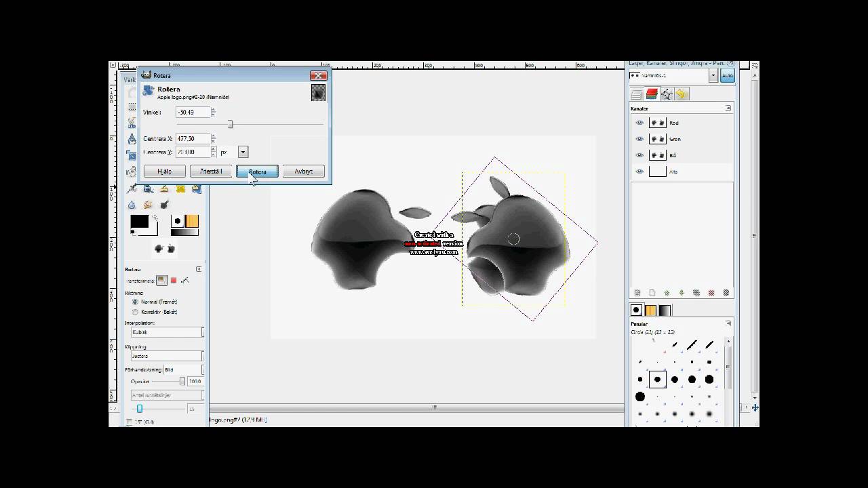Image resolution: width=868 pixels, height=488 pixels.
Task: Switch to the Channels tab icon
Action: [x=652, y=94]
